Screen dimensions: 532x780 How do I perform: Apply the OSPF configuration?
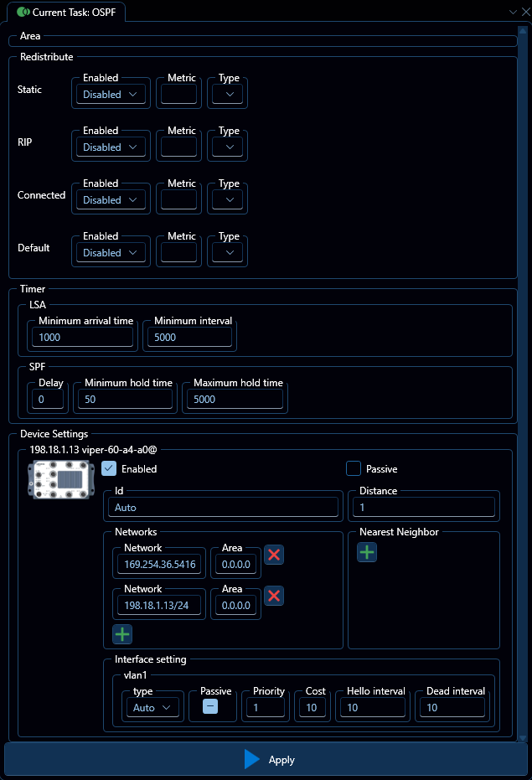pos(266,760)
